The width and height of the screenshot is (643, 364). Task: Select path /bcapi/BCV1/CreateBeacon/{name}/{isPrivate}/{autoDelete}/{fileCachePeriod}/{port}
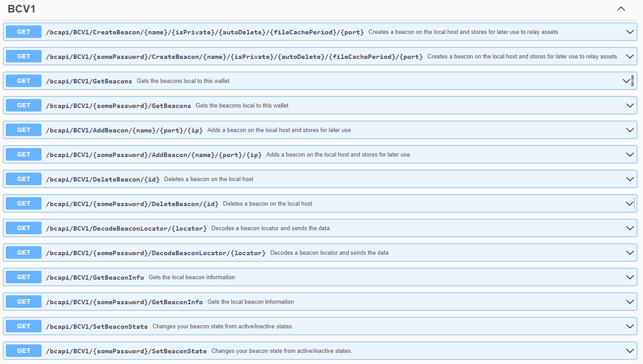coord(205,32)
